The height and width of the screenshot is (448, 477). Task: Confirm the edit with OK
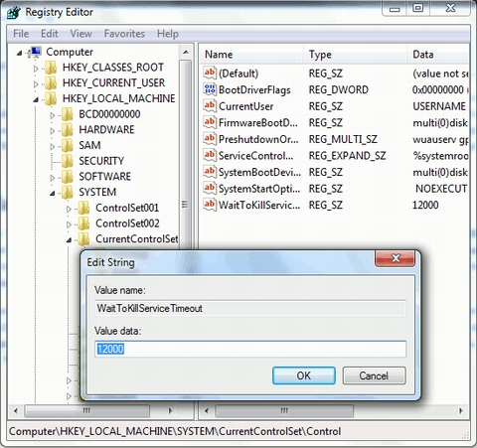[304, 375]
